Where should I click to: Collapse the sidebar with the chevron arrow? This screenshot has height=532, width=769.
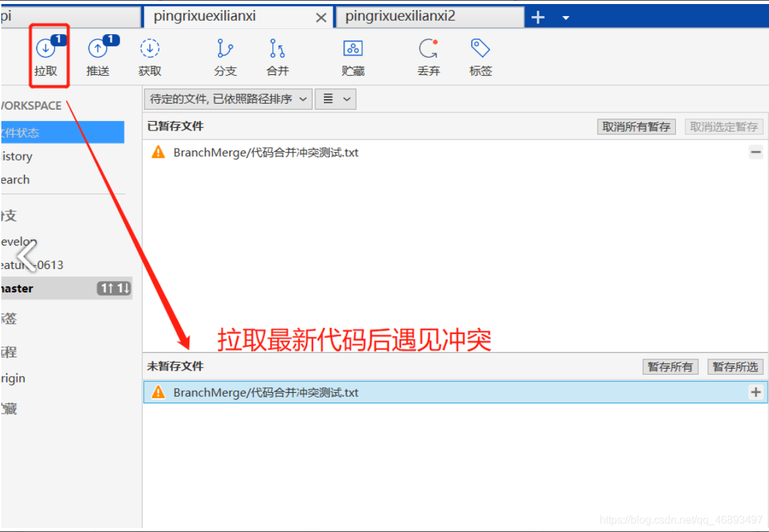coord(25,256)
